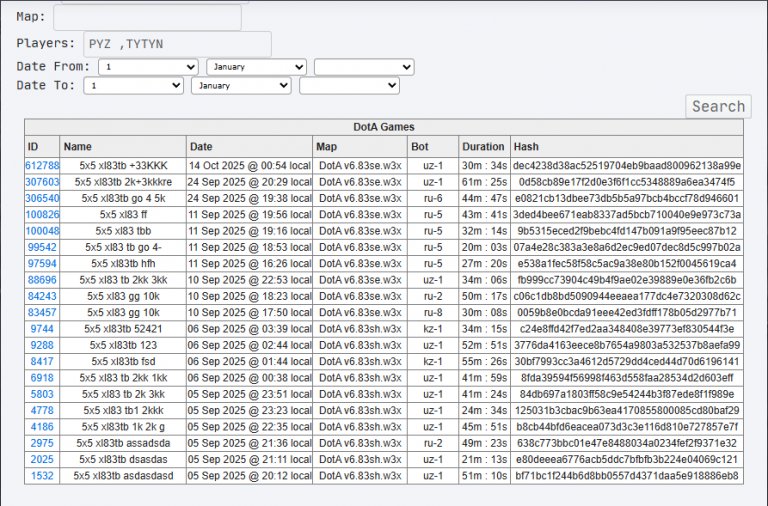Open the Date From day dropdown

148,67
